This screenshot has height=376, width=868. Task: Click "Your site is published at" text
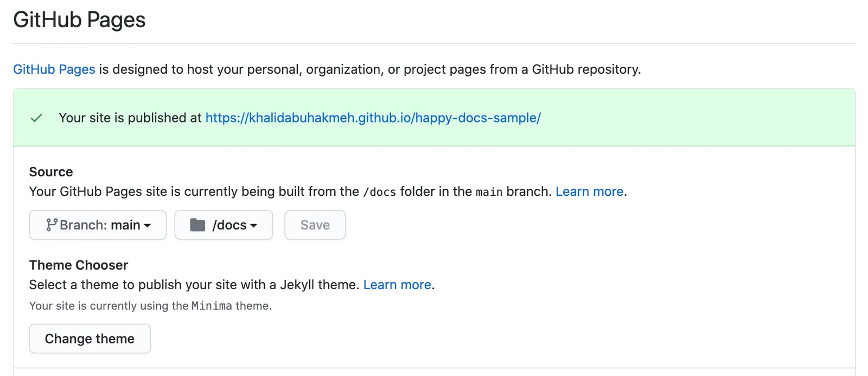[130, 118]
